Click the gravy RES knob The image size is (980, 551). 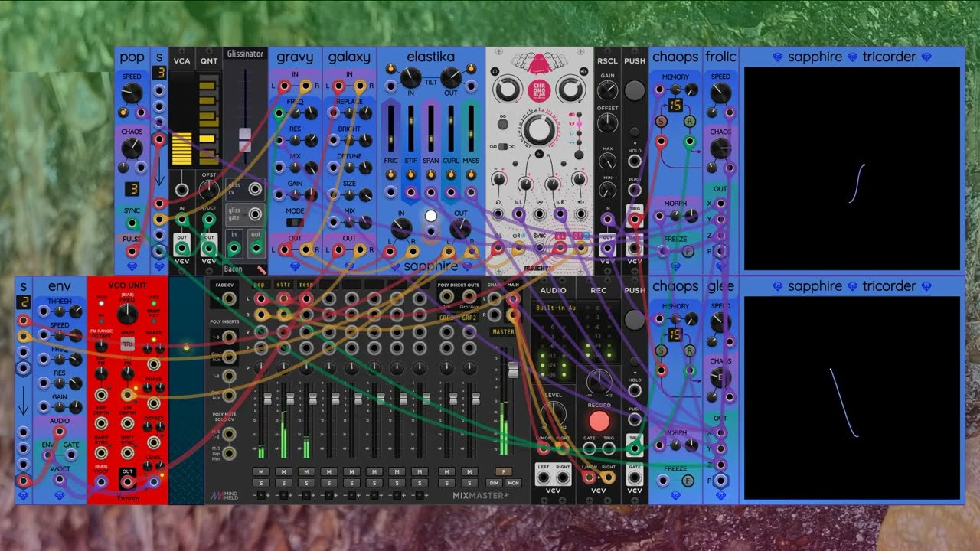coord(309,141)
